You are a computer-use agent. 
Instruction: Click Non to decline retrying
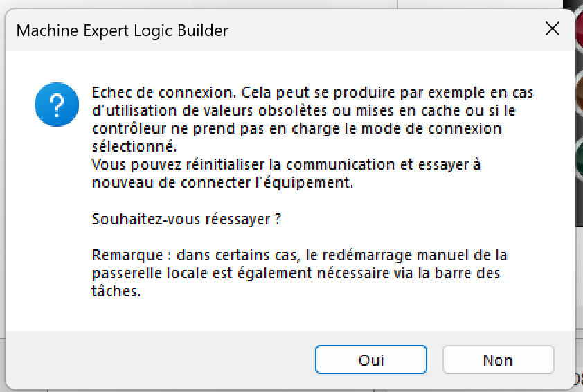pyautogui.click(x=498, y=360)
